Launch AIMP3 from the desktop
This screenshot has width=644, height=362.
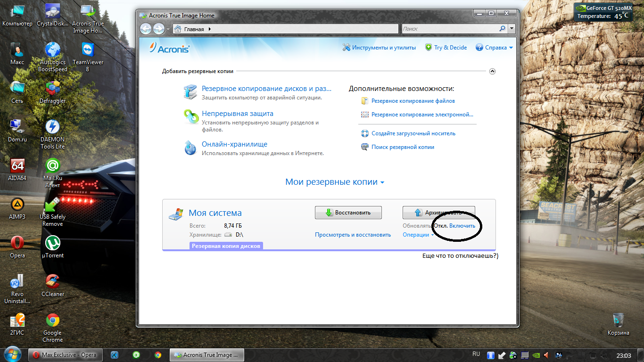click(17, 208)
